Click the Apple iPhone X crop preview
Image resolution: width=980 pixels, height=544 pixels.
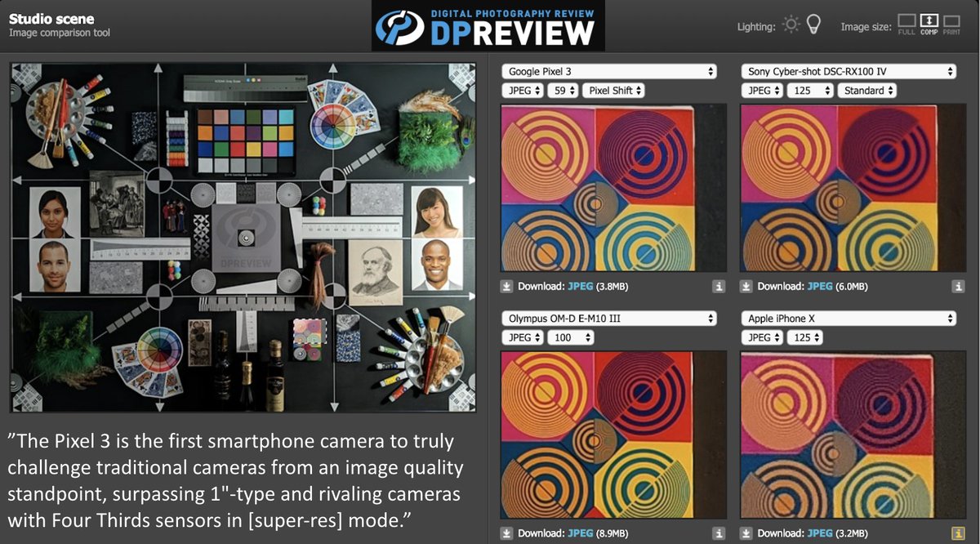point(853,435)
